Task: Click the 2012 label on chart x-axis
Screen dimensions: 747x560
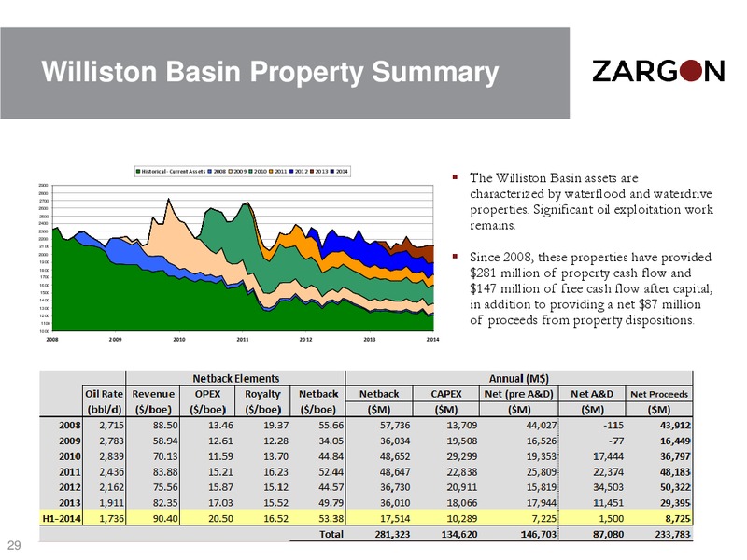Action: click(305, 340)
